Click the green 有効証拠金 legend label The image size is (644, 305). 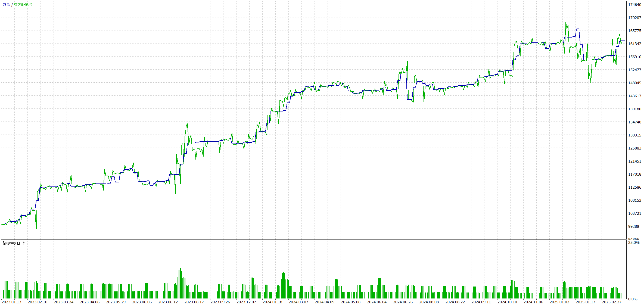tap(23, 5)
